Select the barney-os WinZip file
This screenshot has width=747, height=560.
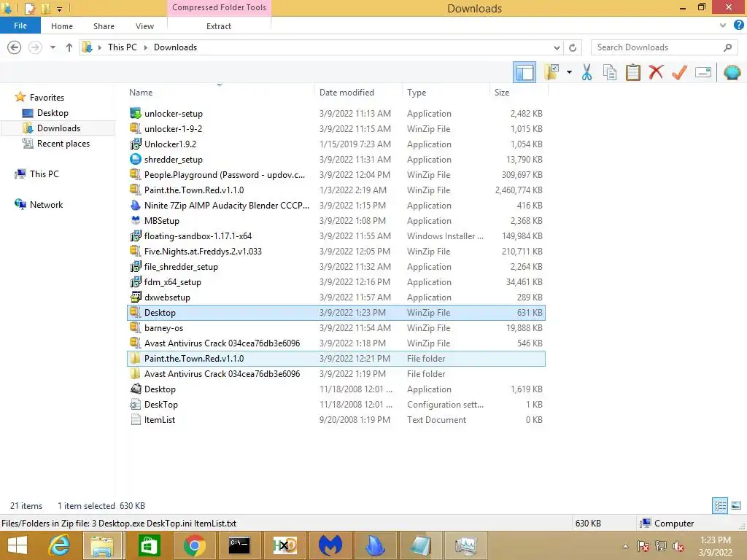click(336, 327)
